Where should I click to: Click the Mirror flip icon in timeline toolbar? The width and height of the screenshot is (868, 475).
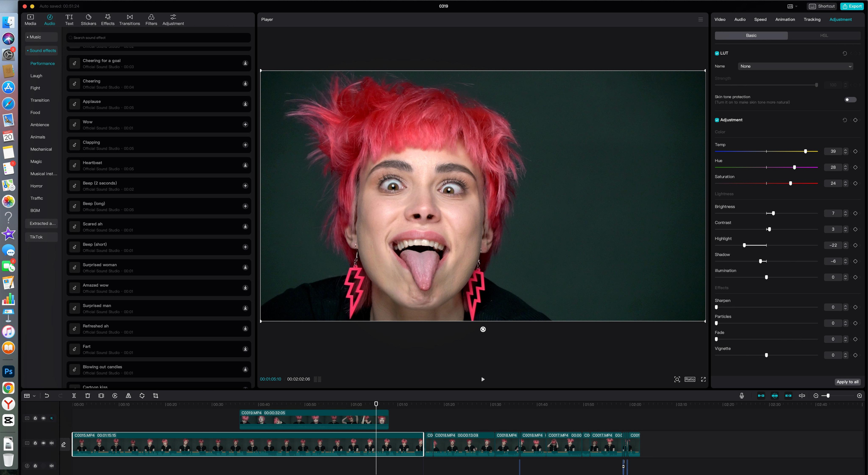click(129, 396)
